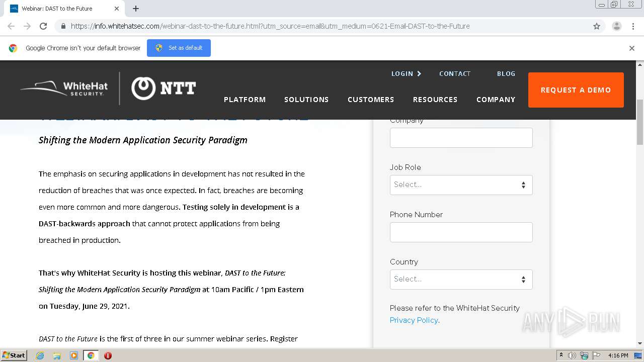This screenshot has height=362, width=644.
Task: Close the Webinar: DAST to the Future tab
Action: point(117,9)
